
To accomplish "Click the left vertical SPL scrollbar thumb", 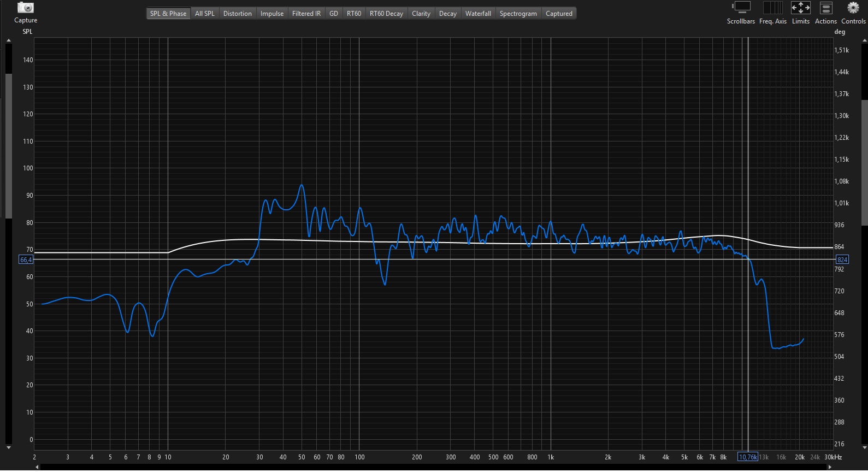I will pyautogui.click(x=8, y=146).
